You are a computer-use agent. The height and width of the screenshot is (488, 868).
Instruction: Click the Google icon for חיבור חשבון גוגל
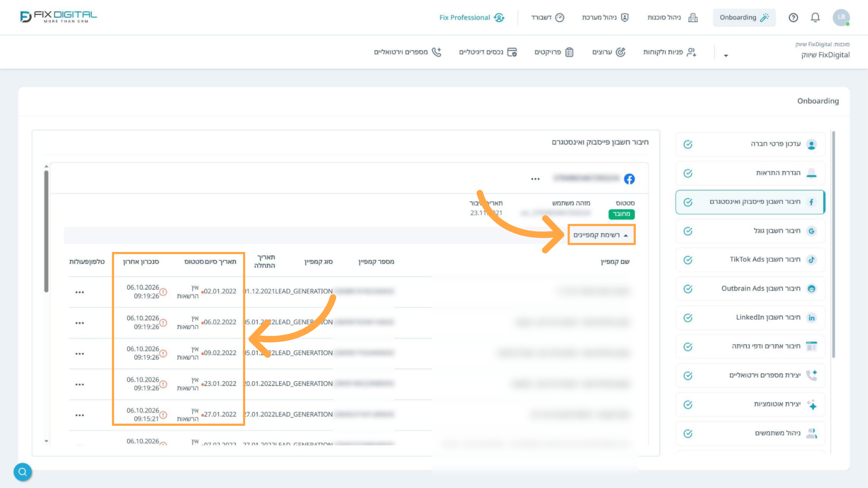[x=811, y=231]
